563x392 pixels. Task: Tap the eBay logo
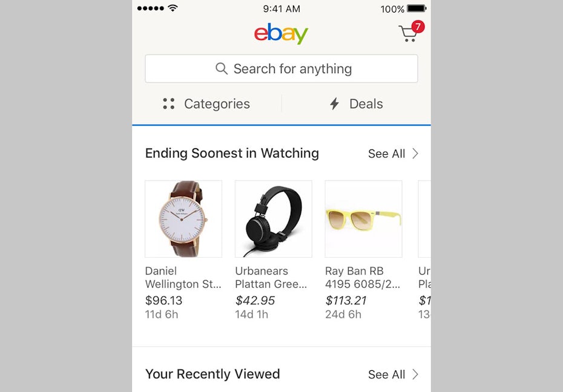pyautogui.click(x=281, y=33)
